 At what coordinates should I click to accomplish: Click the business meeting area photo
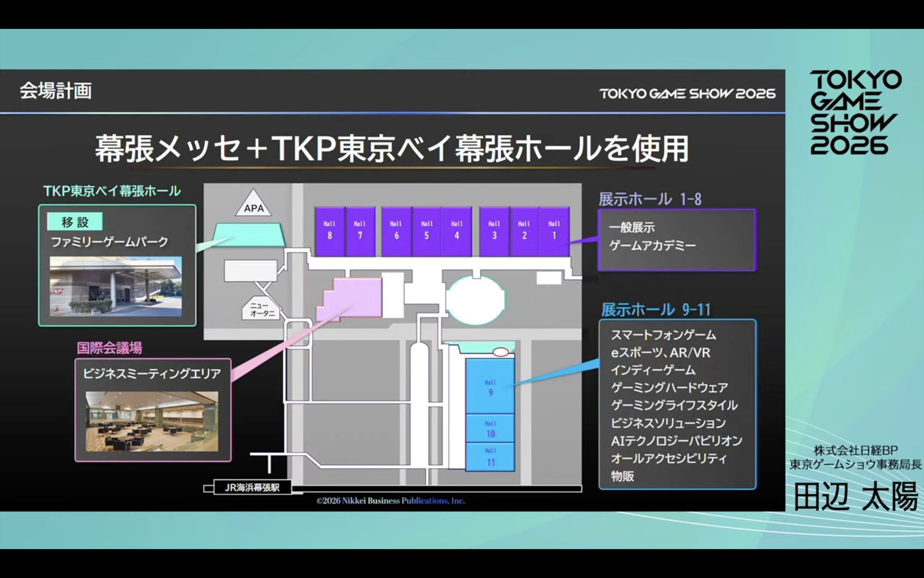(152, 421)
